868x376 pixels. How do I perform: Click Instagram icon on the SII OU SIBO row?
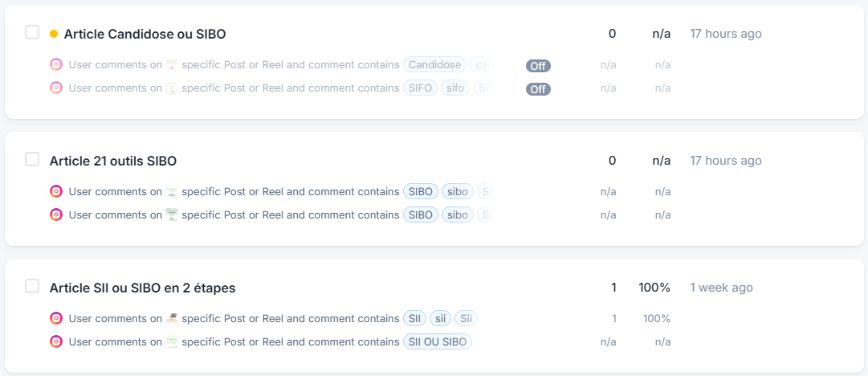click(x=56, y=341)
